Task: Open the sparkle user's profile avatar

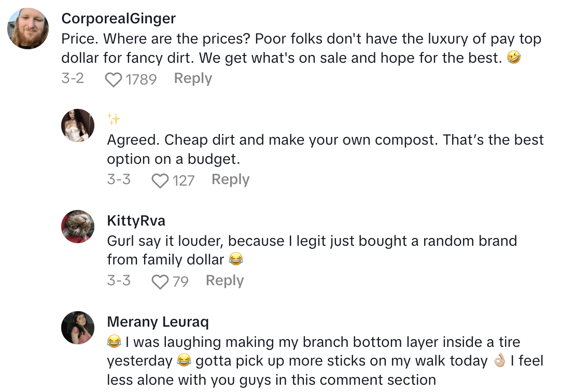Action: pos(78,125)
